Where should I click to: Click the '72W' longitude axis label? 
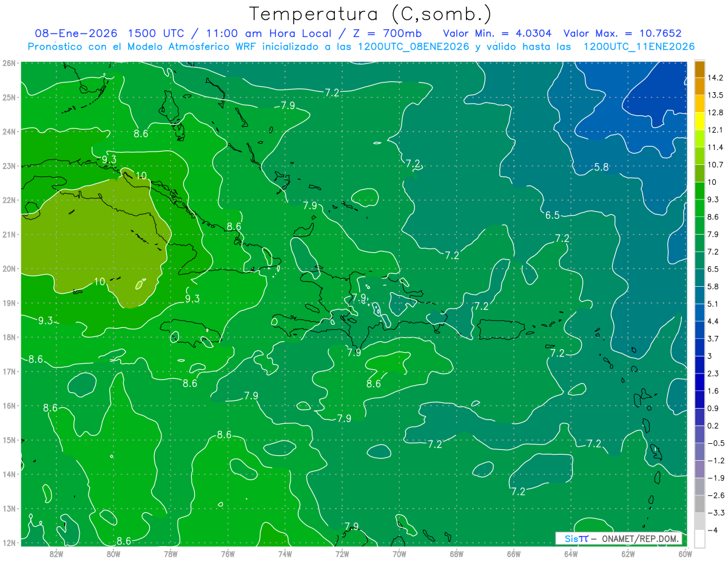point(342,554)
